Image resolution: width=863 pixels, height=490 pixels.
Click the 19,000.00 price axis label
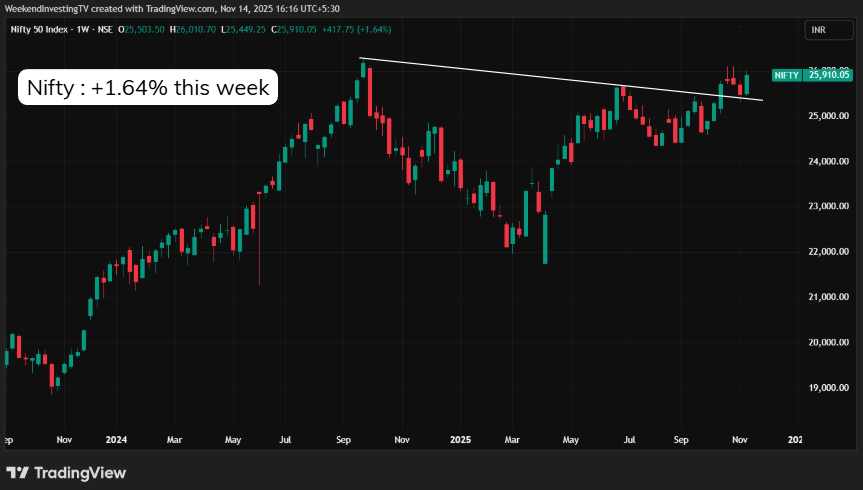pos(829,388)
